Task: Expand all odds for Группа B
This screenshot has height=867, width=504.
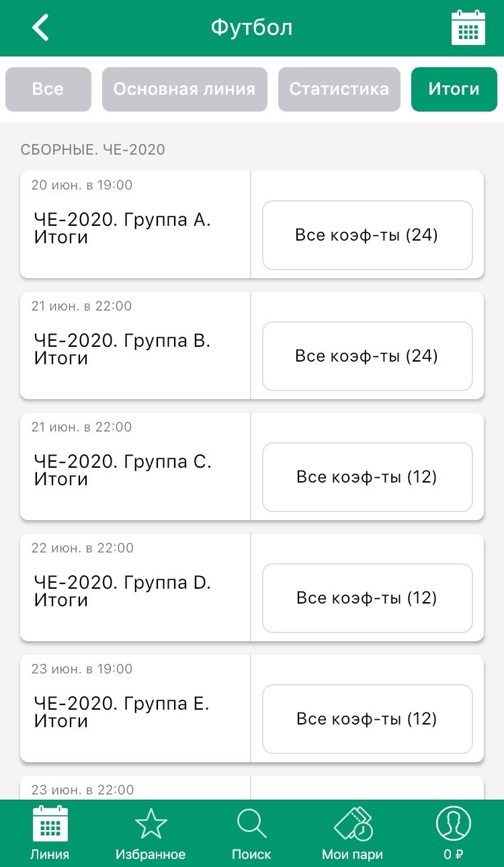Action: pos(367,356)
